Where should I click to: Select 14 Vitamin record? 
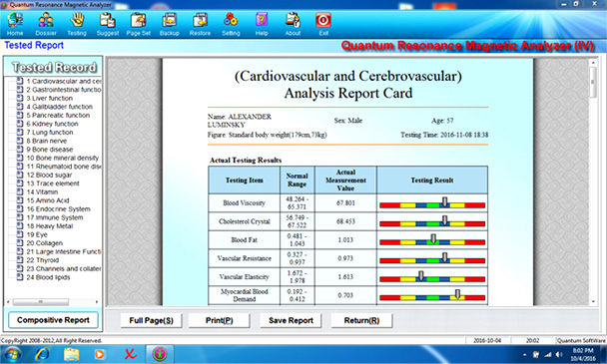tap(38, 191)
